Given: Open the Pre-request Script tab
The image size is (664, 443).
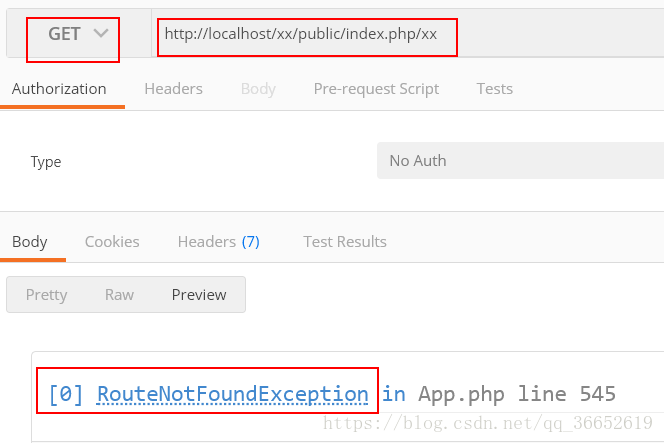Looking at the screenshot, I should pyautogui.click(x=376, y=89).
